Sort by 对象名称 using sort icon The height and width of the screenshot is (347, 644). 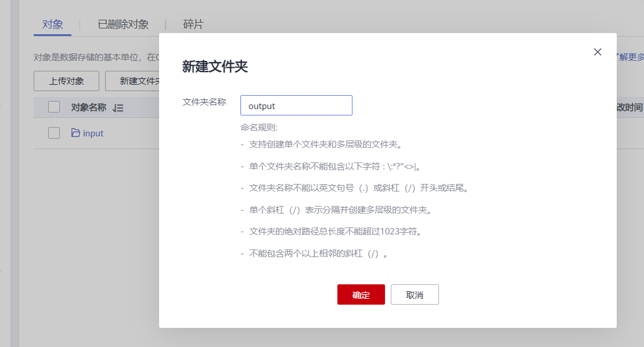pos(118,108)
